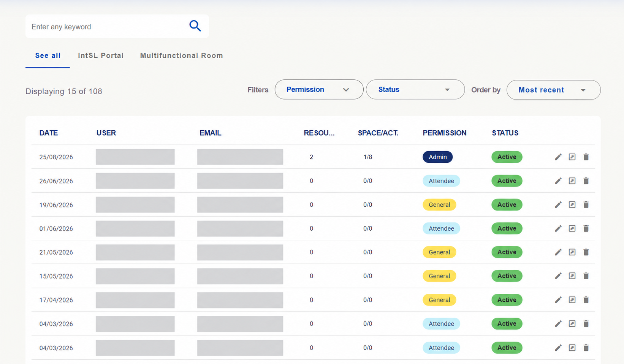
Task: Open details for the 26/06/2026 row
Action: 572,181
